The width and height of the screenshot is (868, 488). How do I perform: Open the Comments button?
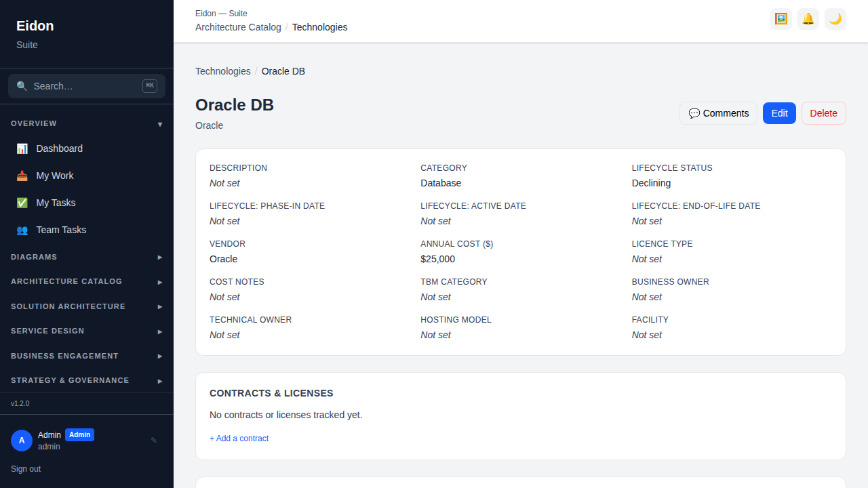718,113
